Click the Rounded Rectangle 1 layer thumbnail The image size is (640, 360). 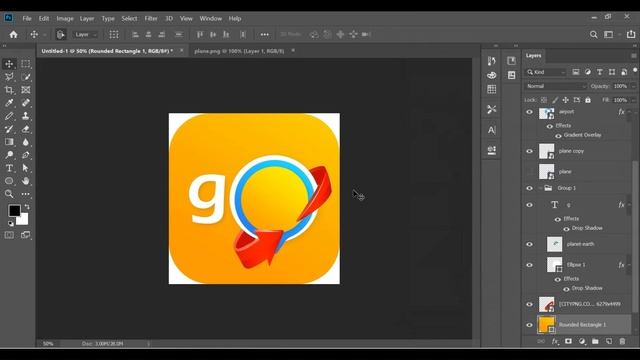pos(546,325)
